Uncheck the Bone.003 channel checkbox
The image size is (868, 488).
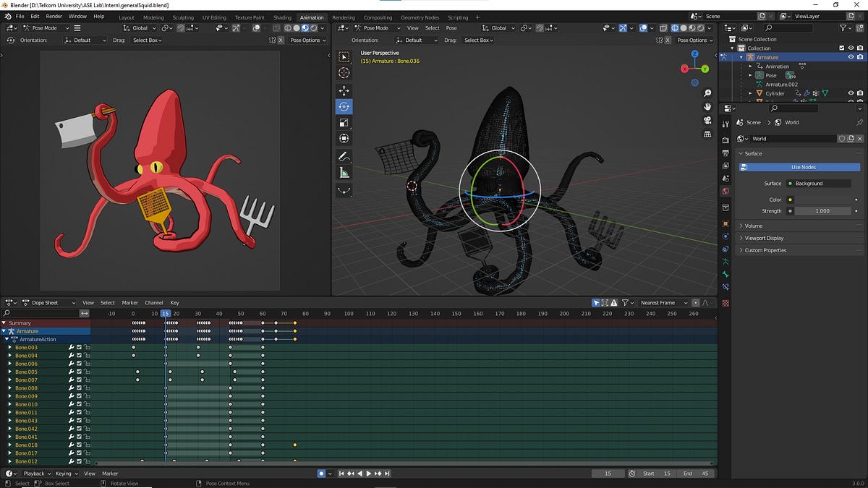tap(79, 348)
